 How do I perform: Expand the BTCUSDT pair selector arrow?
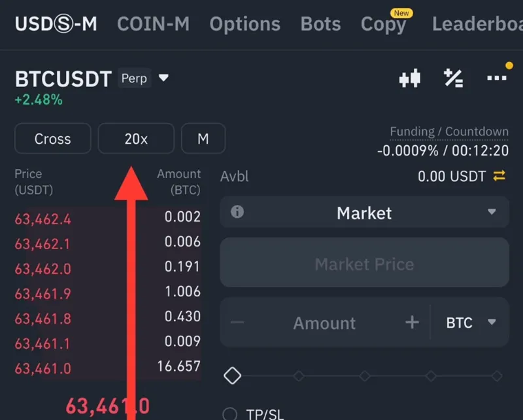pos(164,79)
